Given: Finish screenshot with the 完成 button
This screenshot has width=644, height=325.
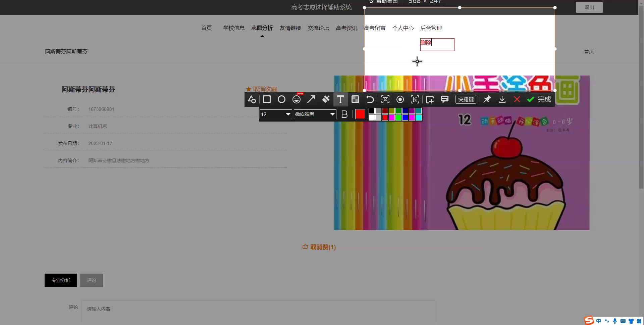Looking at the screenshot, I should (539, 99).
